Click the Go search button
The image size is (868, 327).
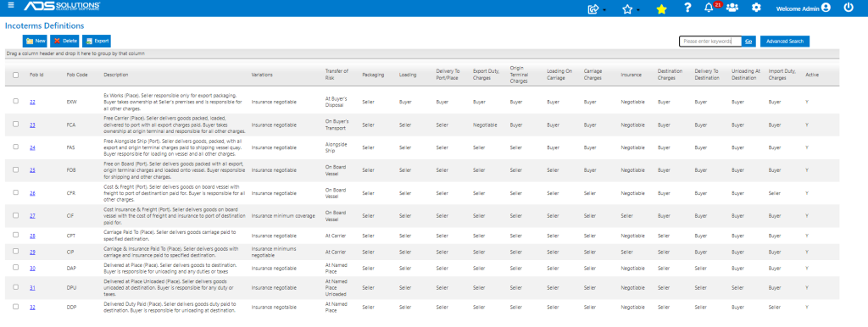click(748, 41)
